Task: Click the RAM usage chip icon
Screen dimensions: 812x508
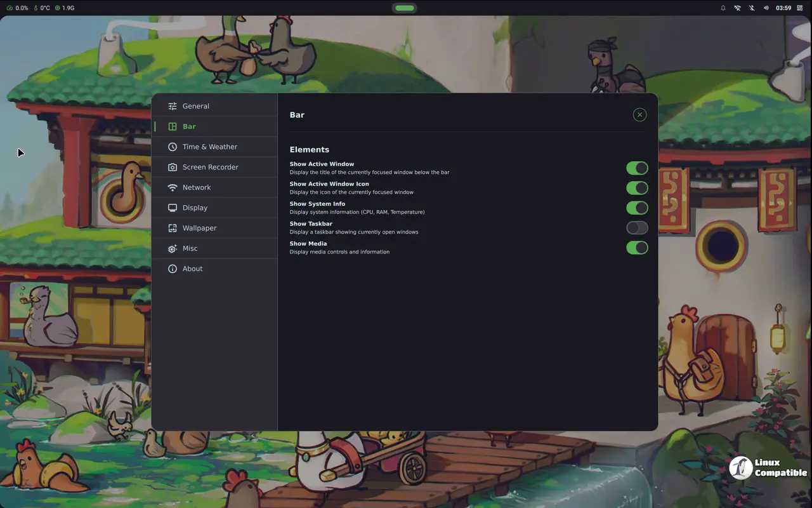Action: click(58, 8)
